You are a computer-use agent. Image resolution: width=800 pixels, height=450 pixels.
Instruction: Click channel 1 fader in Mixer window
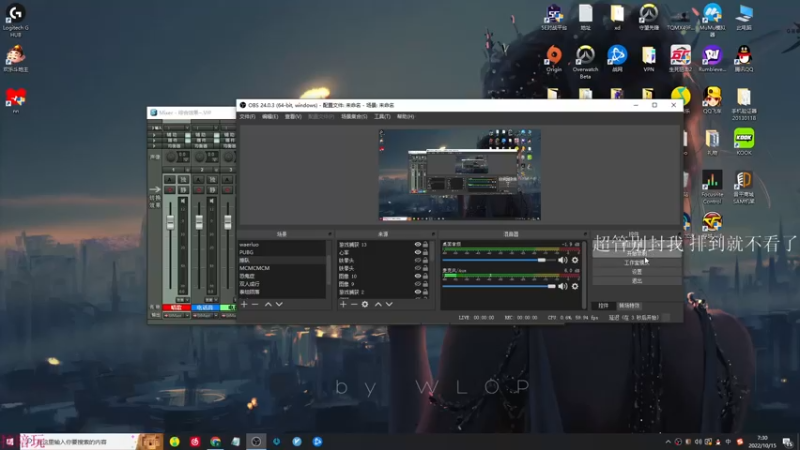(x=170, y=222)
